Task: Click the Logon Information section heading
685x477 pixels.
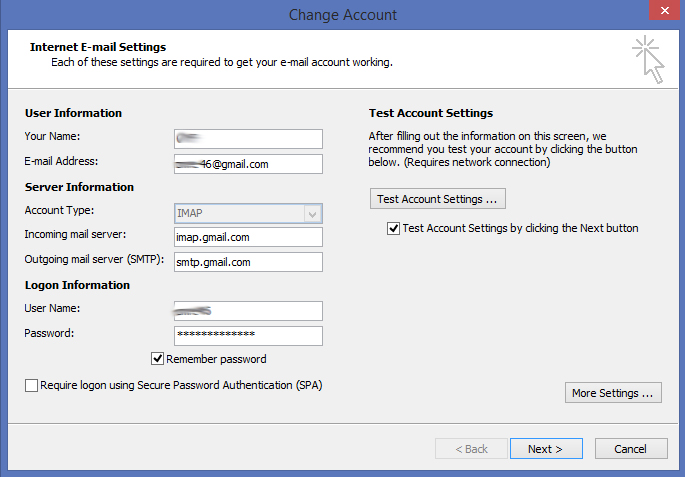Action: coord(77,285)
